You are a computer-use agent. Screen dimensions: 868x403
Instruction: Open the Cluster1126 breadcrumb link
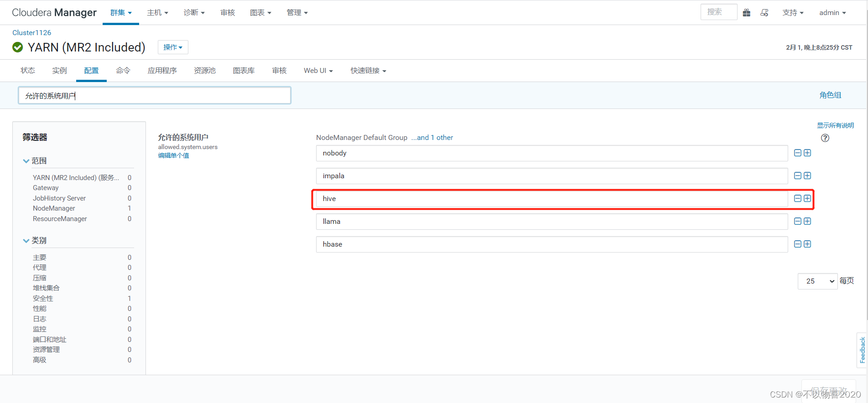point(31,32)
